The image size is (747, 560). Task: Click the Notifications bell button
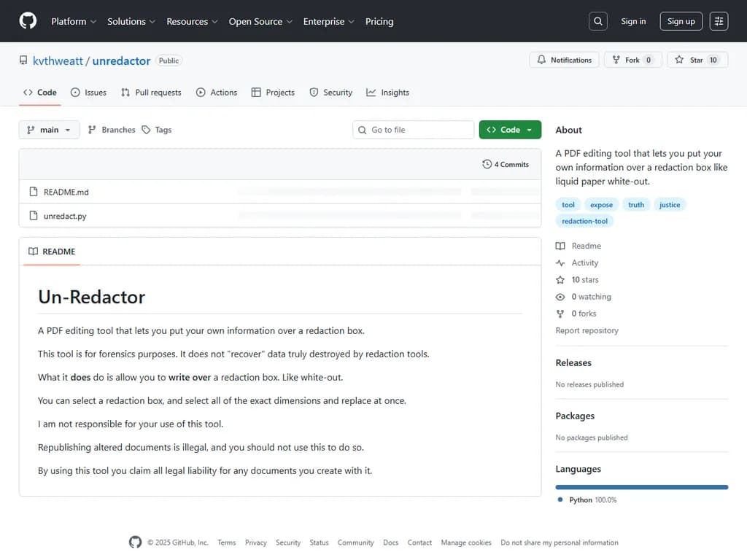(564, 60)
